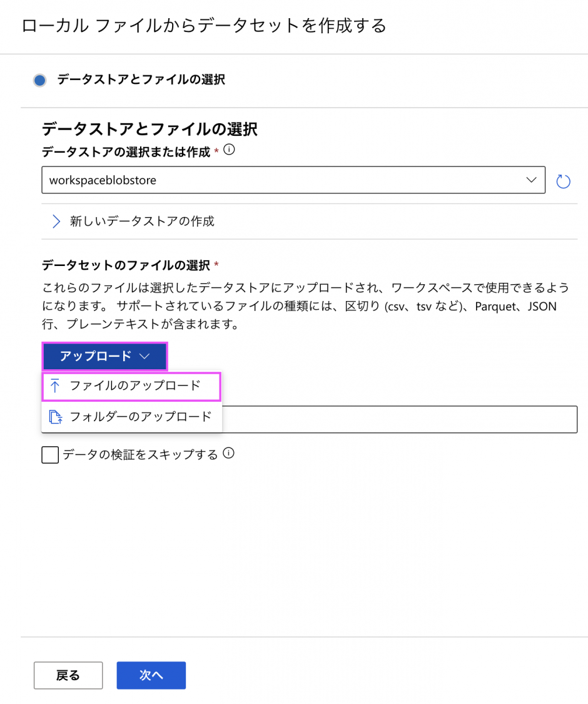Screen dimensions: 588x704
Task: Click the info icon next to データストアの選択または作成
Action: point(229,150)
